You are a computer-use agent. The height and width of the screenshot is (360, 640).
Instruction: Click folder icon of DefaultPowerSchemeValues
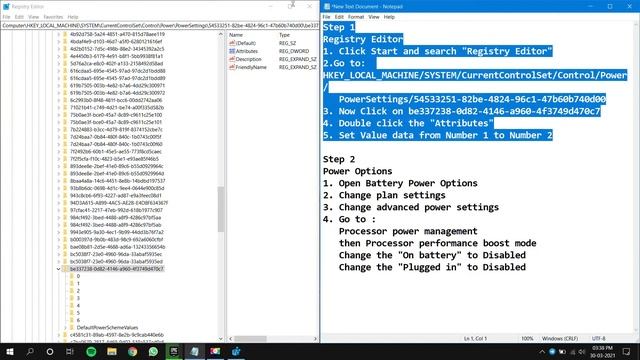click(72, 327)
